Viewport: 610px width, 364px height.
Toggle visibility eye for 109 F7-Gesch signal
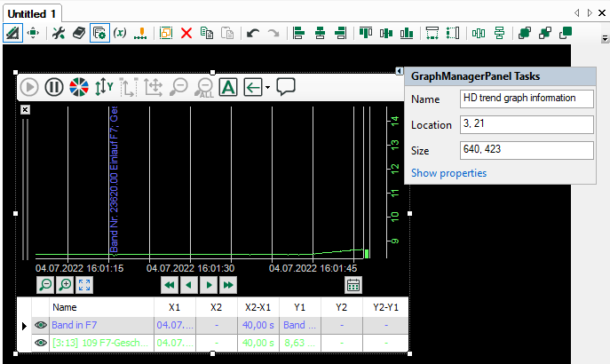click(x=40, y=343)
